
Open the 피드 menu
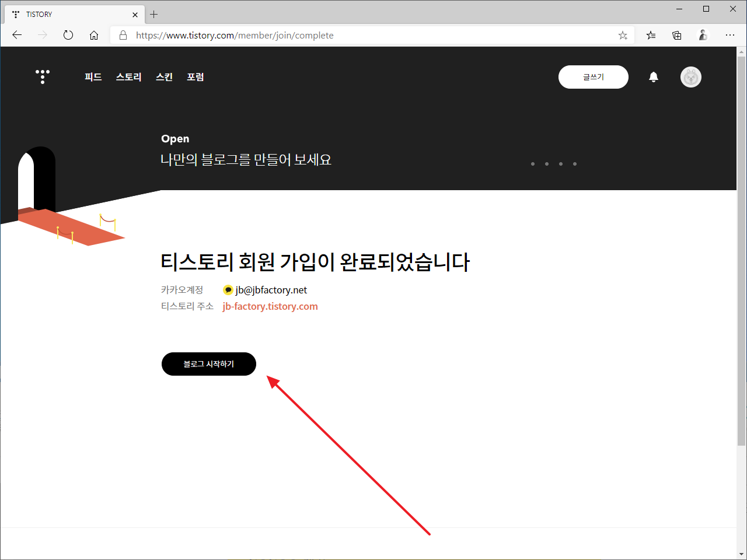(93, 77)
